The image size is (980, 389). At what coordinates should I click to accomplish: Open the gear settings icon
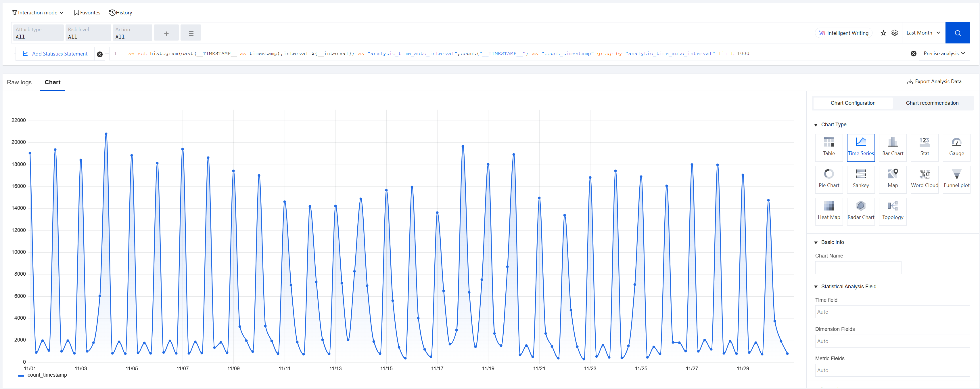[x=894, y=33]
